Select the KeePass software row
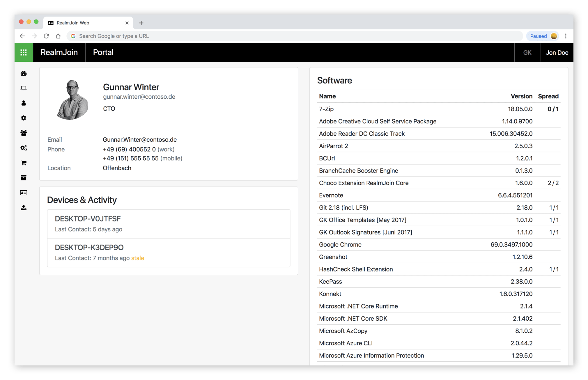This screenshot has height=380, width=588. [439, 281]
